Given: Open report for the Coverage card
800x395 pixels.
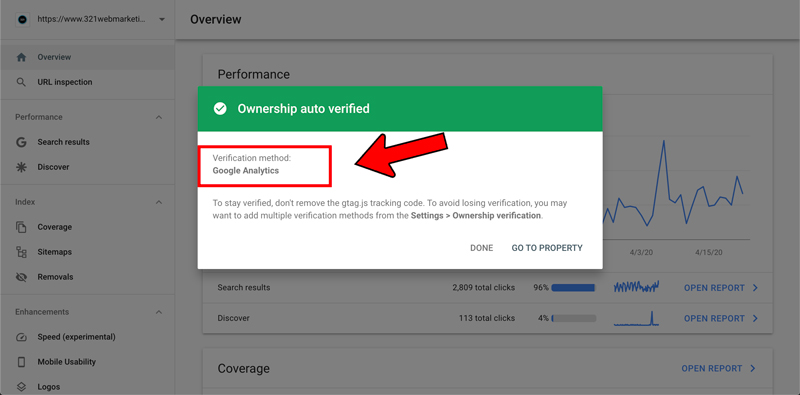Looking at the screenshot, I should coord(712,368).
